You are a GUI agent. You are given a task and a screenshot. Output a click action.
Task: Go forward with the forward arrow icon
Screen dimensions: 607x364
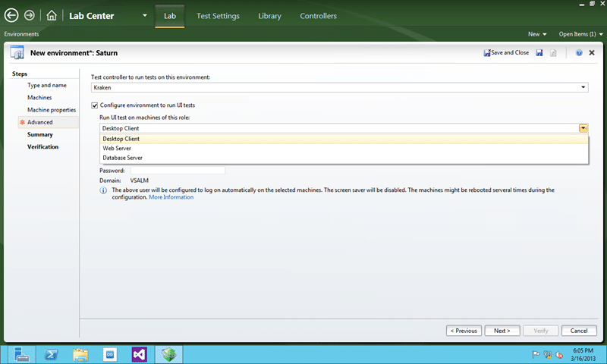30,15
